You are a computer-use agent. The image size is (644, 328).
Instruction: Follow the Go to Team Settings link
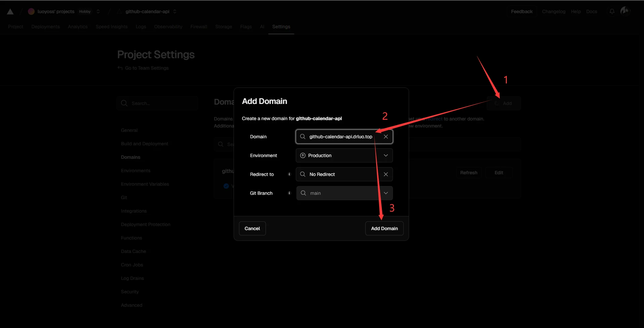147,68
